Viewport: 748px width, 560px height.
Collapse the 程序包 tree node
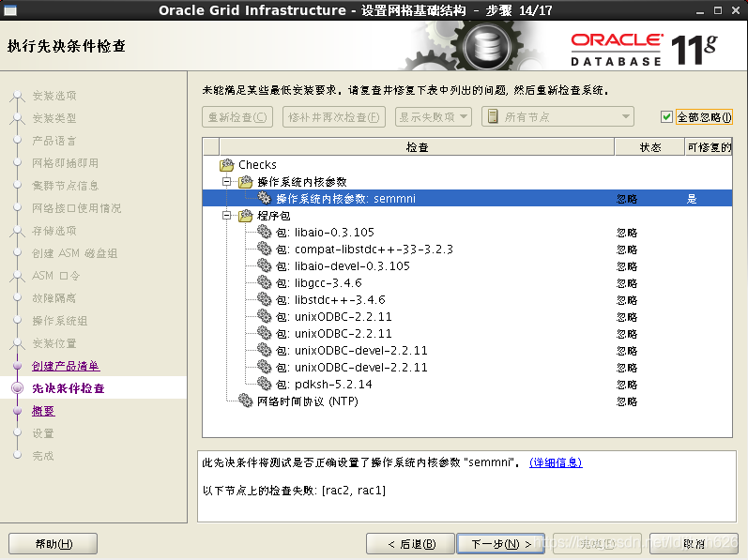click(x=227, y=216)
